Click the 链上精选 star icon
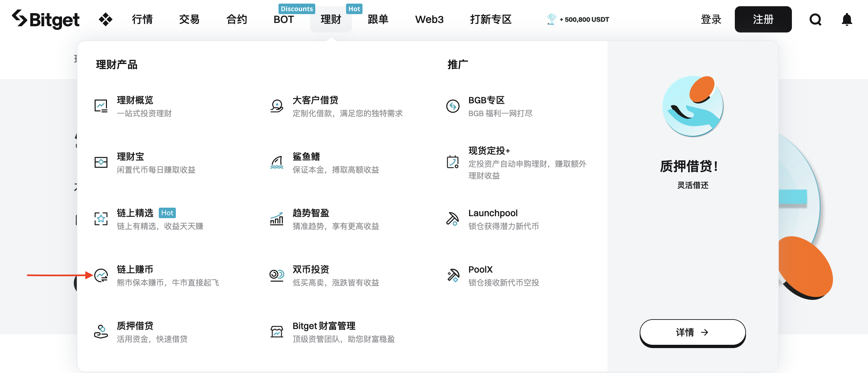 tap(101, 219)
